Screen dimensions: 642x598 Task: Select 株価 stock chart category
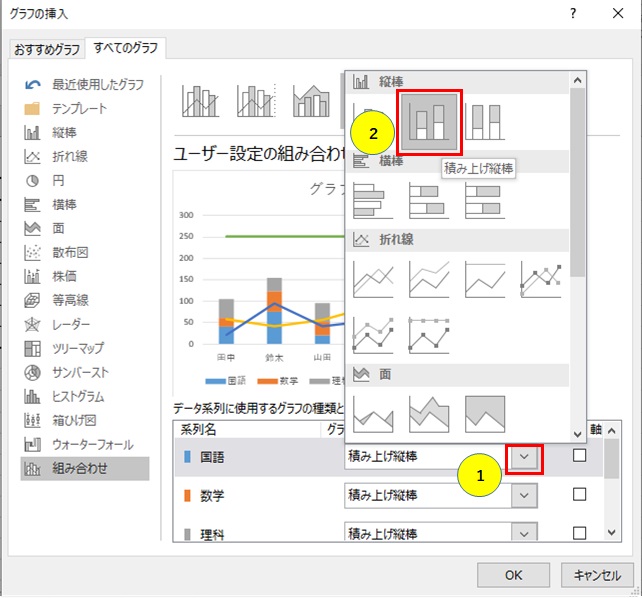pos(85,276)
